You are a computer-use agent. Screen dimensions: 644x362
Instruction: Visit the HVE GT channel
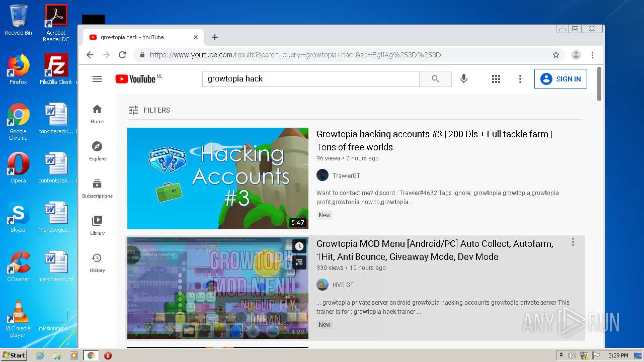pos(343,285)
